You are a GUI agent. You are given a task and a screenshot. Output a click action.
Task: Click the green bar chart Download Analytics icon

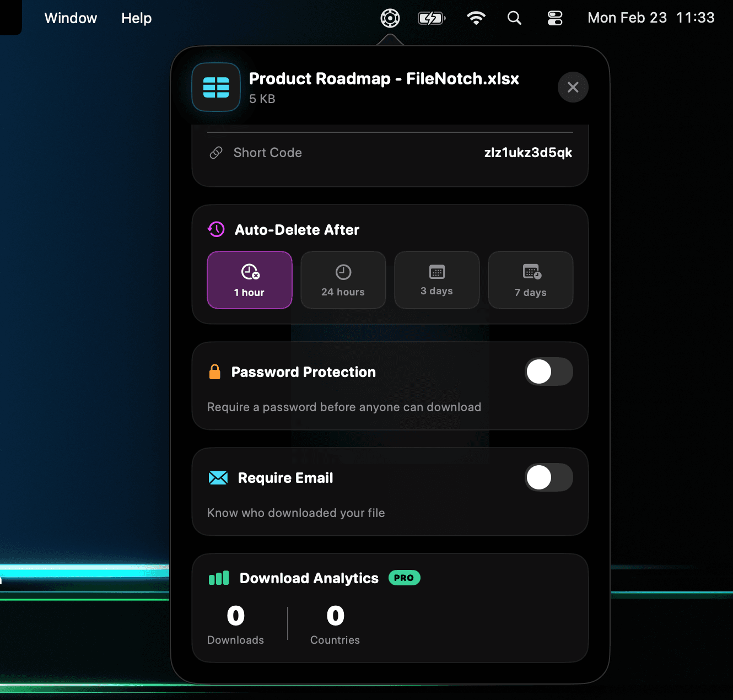pyautogui.click(x=218, y=578)
